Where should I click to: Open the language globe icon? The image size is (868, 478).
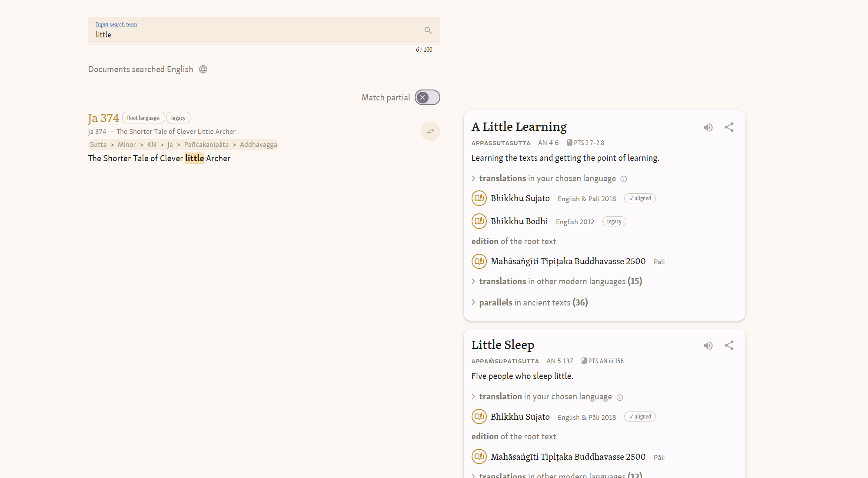point(203,70)
